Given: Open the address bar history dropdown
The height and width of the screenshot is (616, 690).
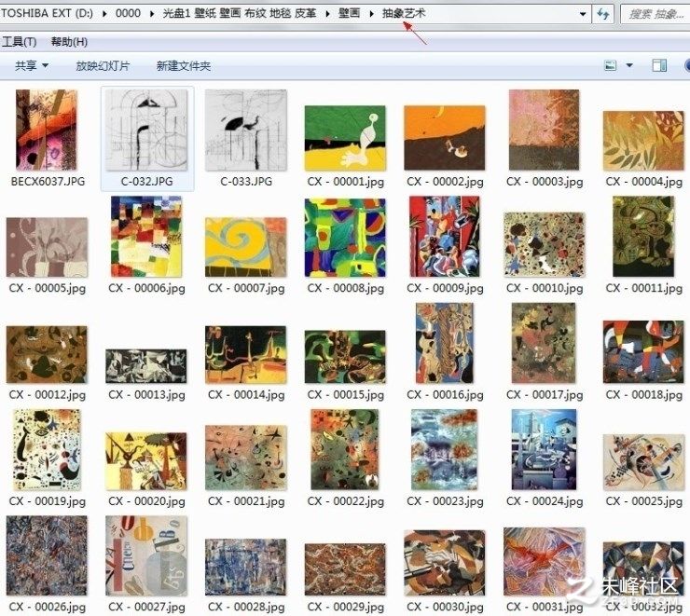Looking at the screenshot, I should point(583,14).
